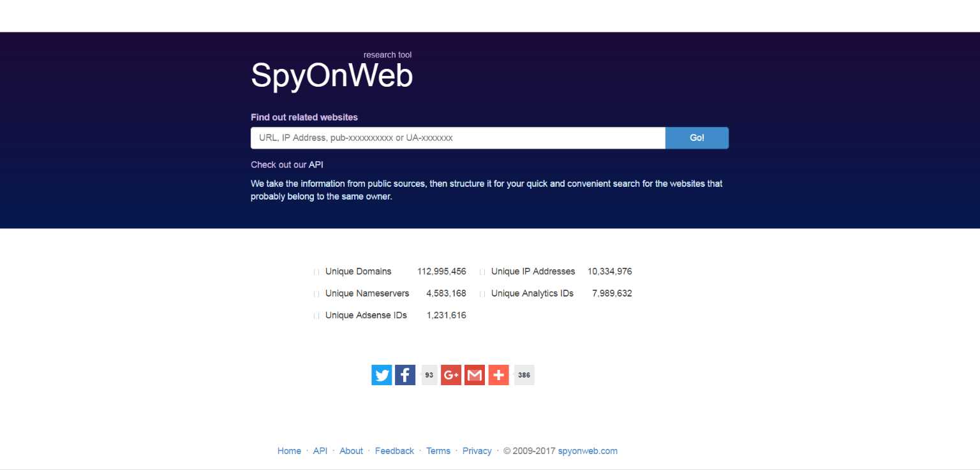
Task: Open the API link under the search box
Action: click(x=316, y=165)
